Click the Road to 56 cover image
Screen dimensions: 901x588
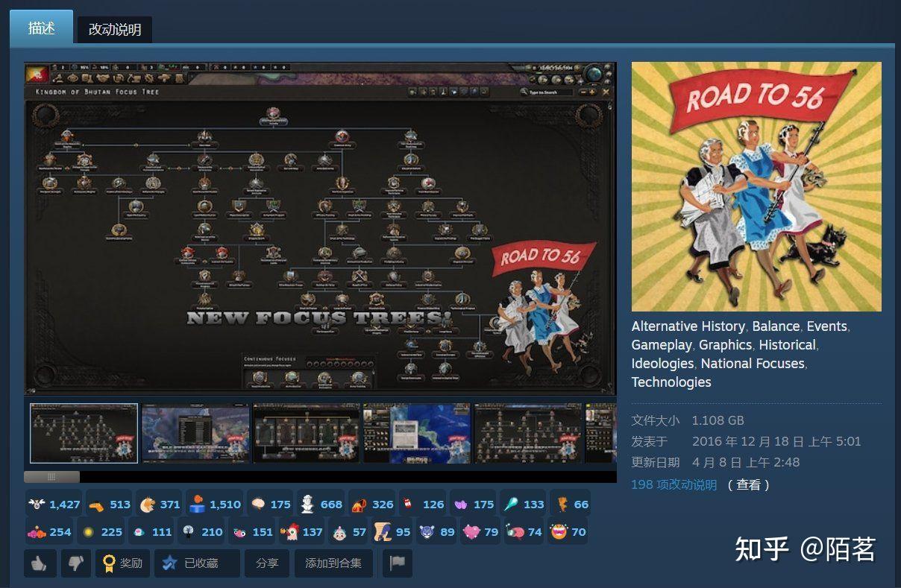tap(756, 186)
